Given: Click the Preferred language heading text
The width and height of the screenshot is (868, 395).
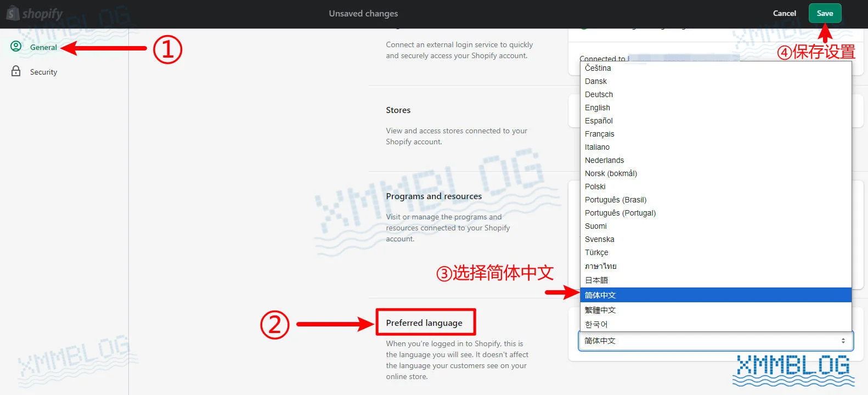Looking at the screenshot, I should pos(424,323).
